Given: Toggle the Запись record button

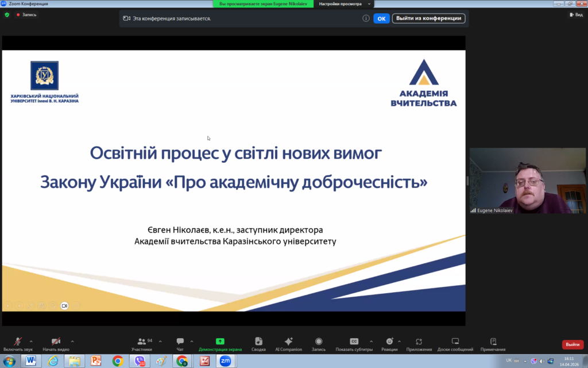Looking at the screenshot, I should (x=319, y=342).
